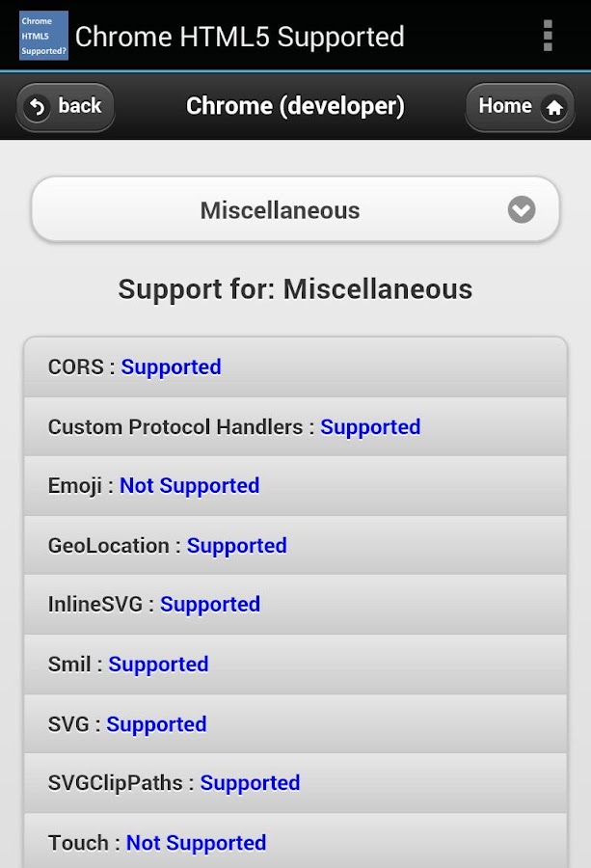The width and height of the screenshot is (591, 868).
Task: Click the dropdown arrow in Miscellaneous selector
Action: pyautogui.click(x=522, y=209)
